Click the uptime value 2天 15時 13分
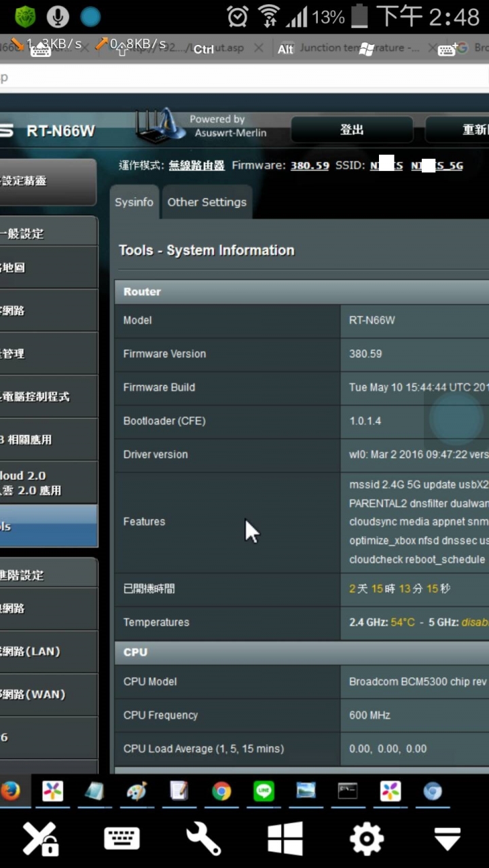 (x=399, y=588)
